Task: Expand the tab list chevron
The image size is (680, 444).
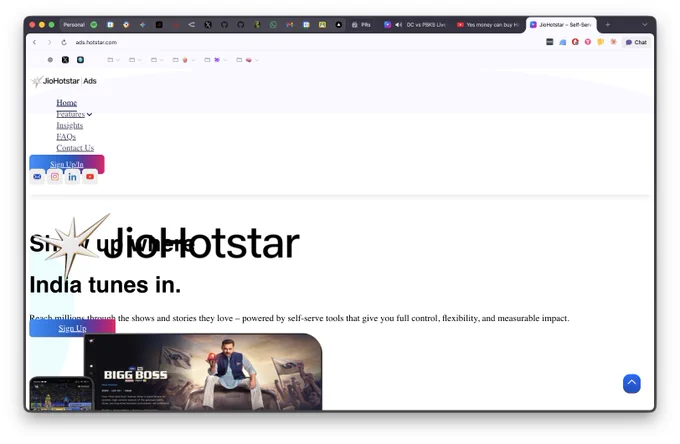Action: coord(644,25)
